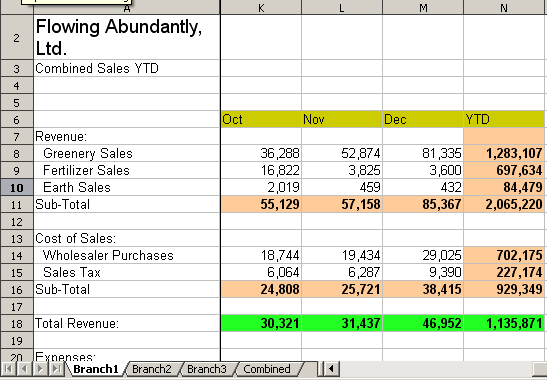Go to previous sheet tab arrow

24,369
